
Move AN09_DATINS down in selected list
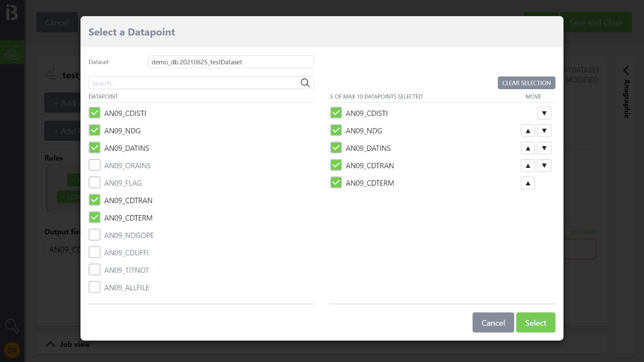pos(544,148)
